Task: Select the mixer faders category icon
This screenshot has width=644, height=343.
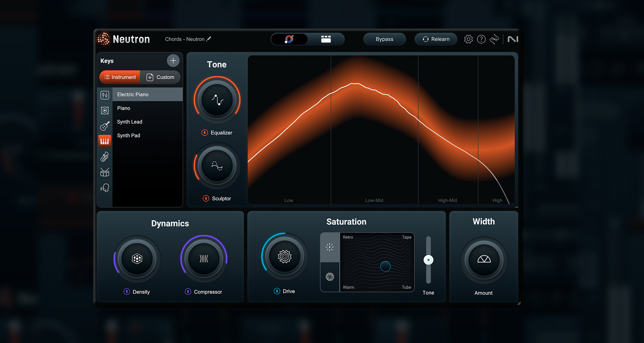Action: coord(105,95)
